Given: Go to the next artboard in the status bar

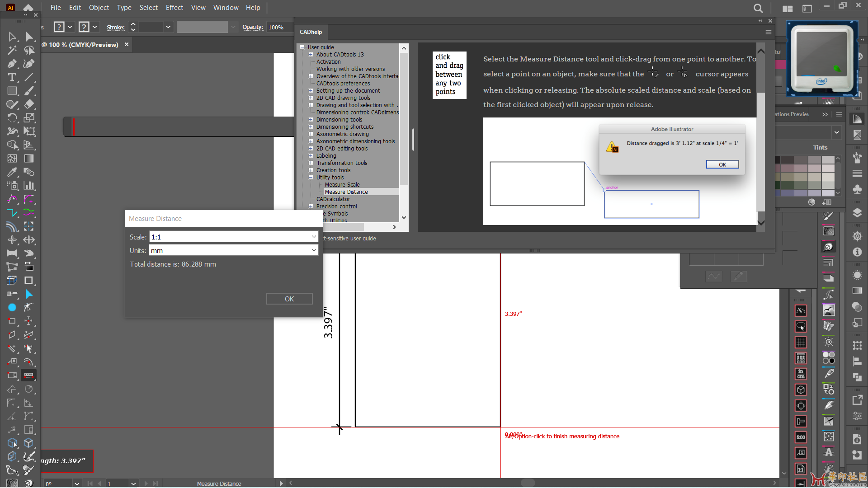Looking at the screenshot, I should 146,483.
